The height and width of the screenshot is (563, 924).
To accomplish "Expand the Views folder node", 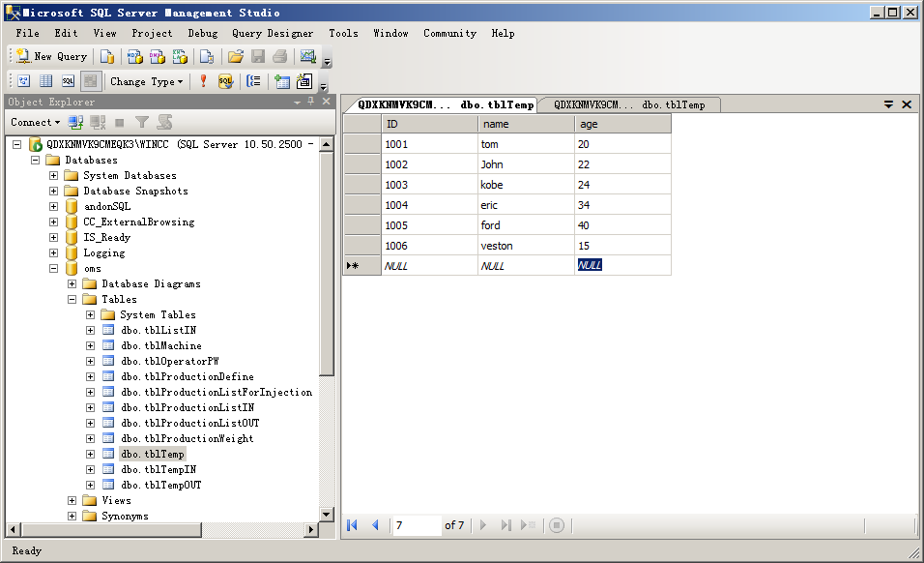I will click(72, 500).
